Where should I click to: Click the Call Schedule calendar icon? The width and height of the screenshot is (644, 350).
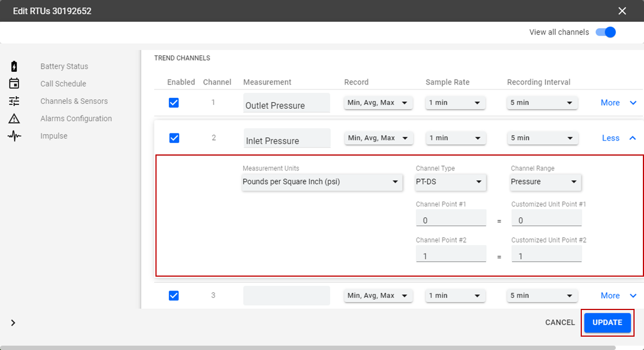pyautogui.click(x=14, y=84)
